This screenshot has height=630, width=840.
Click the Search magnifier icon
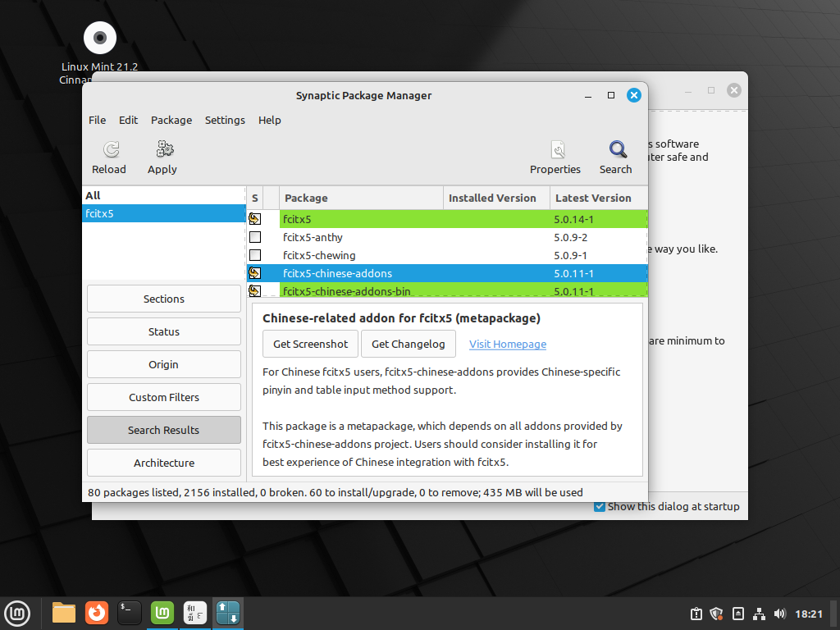pyautogui.click(x=615, y=156)
